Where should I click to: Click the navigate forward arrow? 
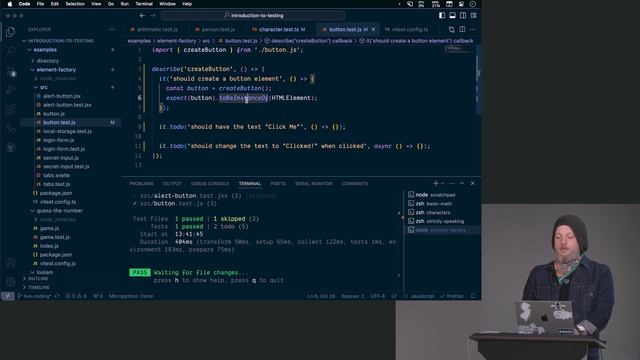coord(153,16)
